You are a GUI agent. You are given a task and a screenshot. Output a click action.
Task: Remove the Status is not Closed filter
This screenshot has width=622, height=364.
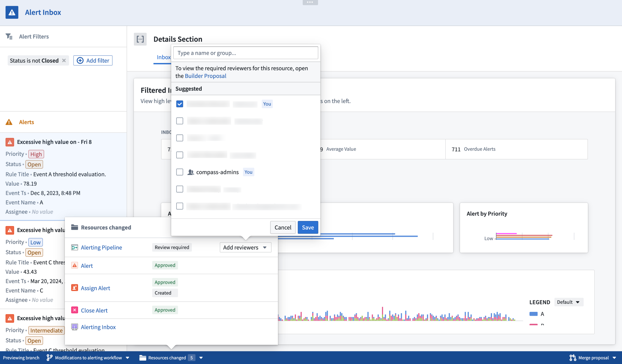(64, 60)
